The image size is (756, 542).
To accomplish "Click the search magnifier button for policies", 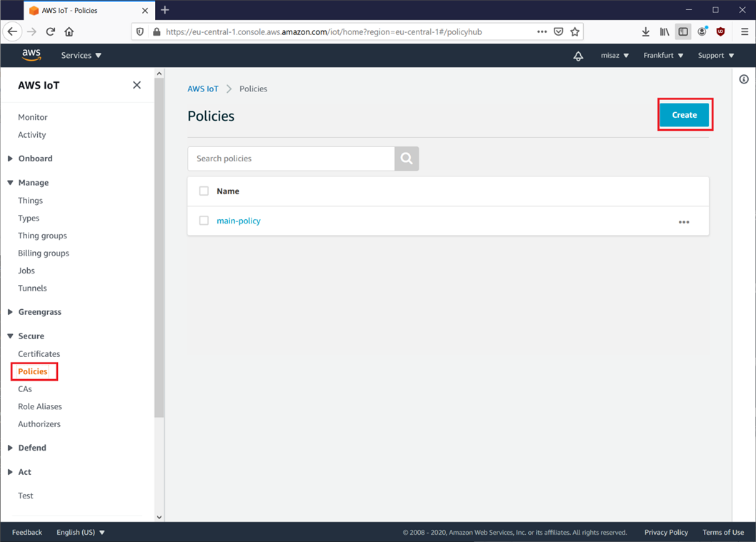I will (x=407, y=159).
